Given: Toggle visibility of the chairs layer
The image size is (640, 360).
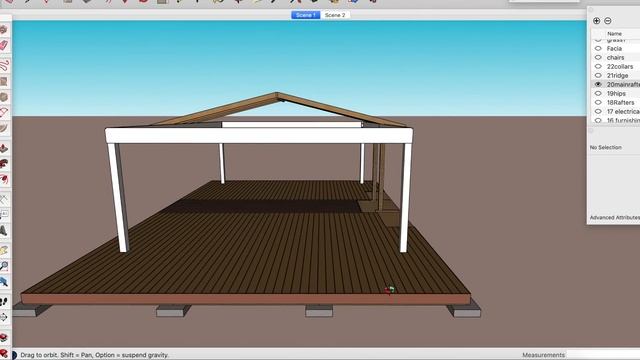Looking at the screenshot, I should (x=598, y=58).
